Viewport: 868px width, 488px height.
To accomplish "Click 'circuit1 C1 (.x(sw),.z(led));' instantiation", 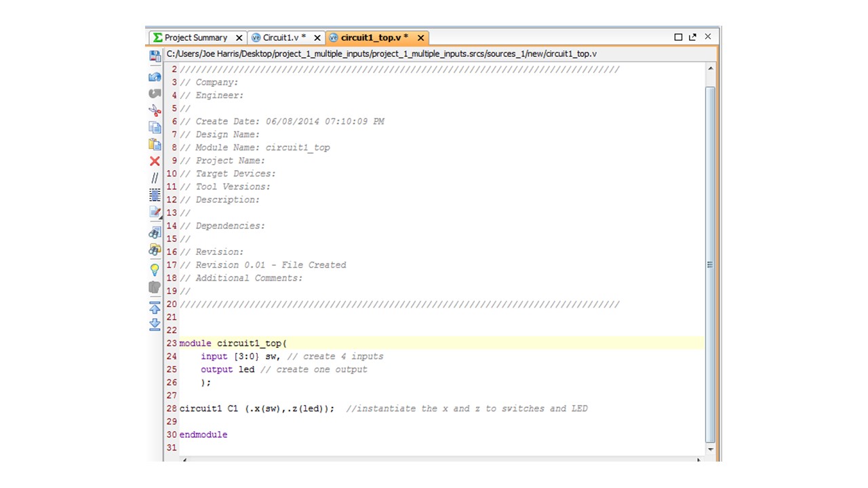I will coord(257,409).
